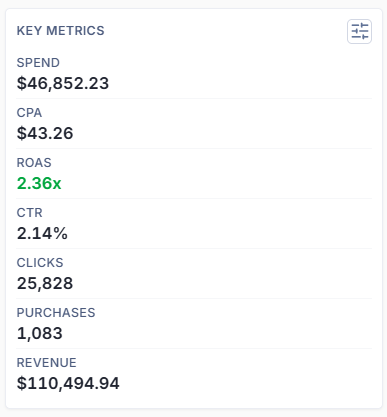Click the 1,083 purchases value
This screenshot has height=417, width=387.
(x=40, y=333)
